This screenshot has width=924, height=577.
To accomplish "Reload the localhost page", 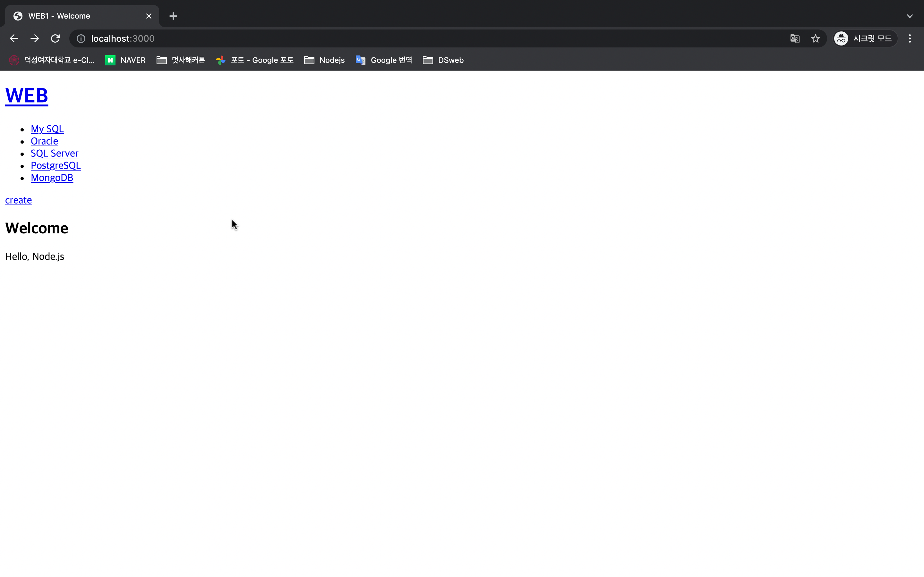I will [56, 38].
